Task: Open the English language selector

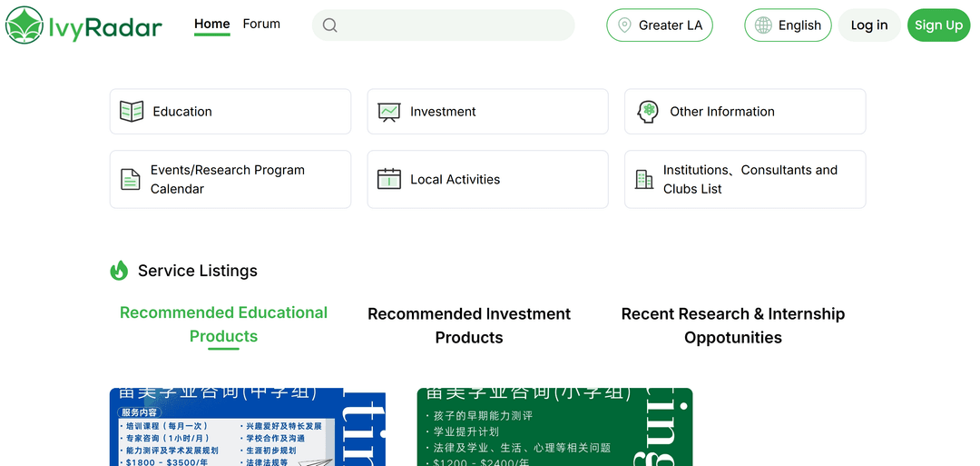Action: [788, 25]
